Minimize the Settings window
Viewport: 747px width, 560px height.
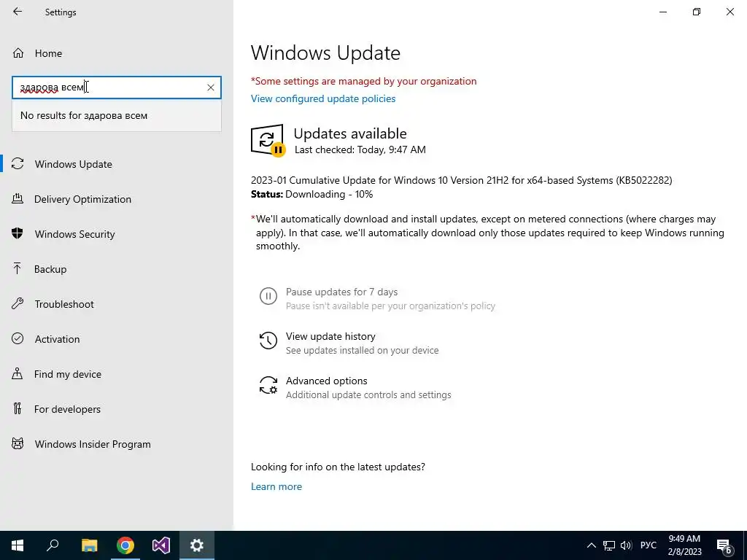click(662, 12)
